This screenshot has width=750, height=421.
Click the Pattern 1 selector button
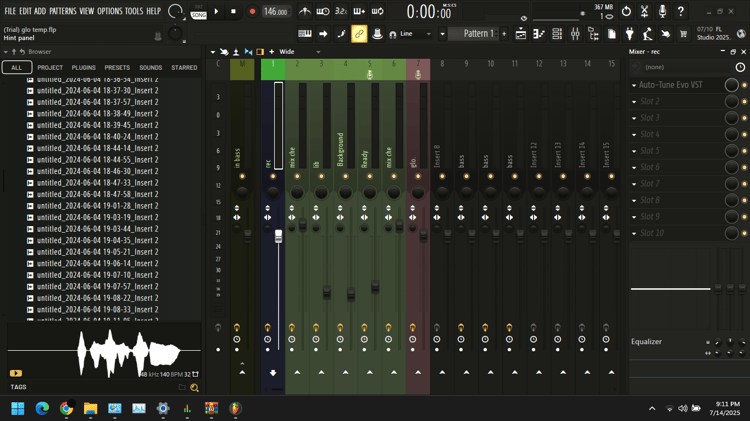coord(478,33)
